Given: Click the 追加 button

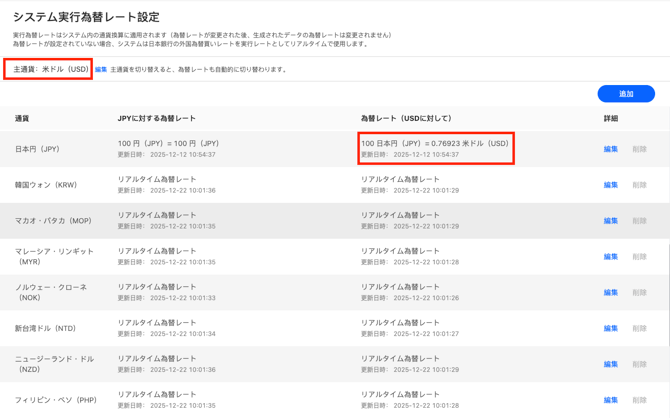Looking at the screenshot, I should click(x=626, y=94).
